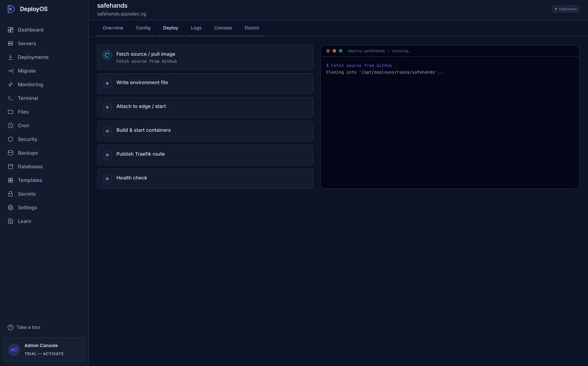Click the Databases cylinder icon

[11, 166]
